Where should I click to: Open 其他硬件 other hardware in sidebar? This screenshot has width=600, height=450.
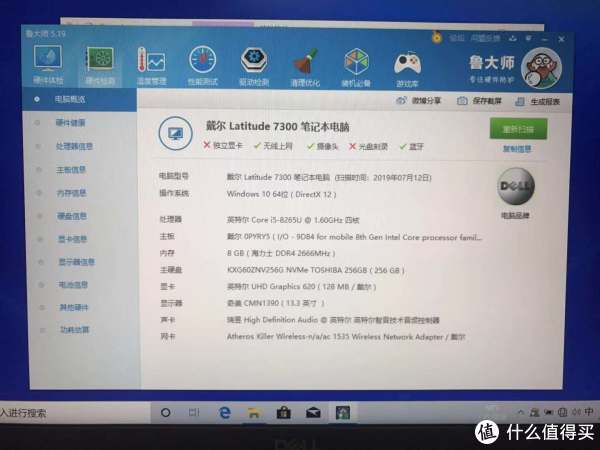pyautogui.click(x=74, y=307)
